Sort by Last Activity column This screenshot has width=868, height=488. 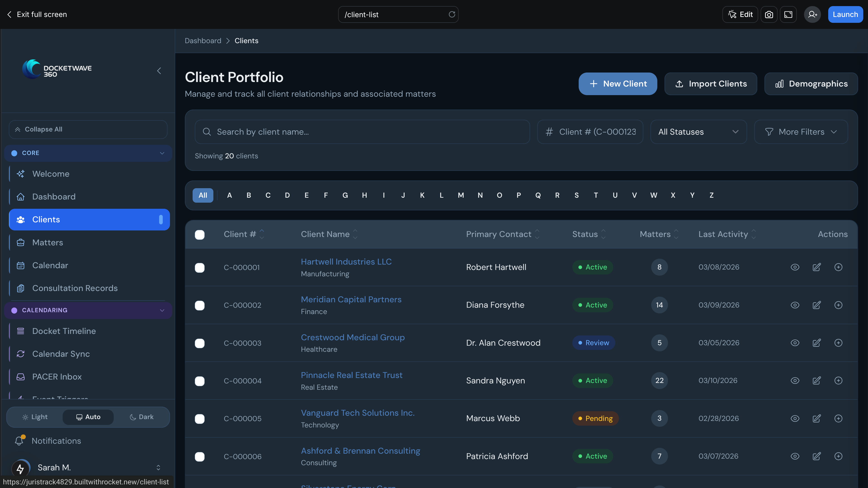pos(727,234)
